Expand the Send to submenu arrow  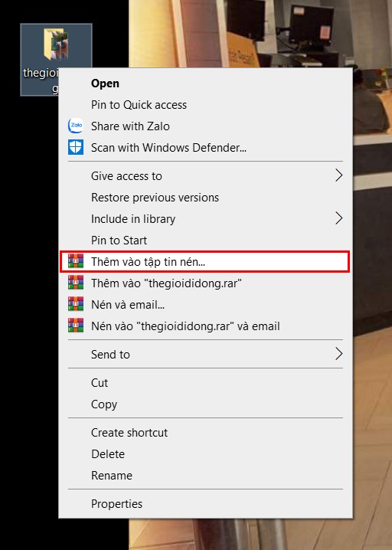pos(338,354)
